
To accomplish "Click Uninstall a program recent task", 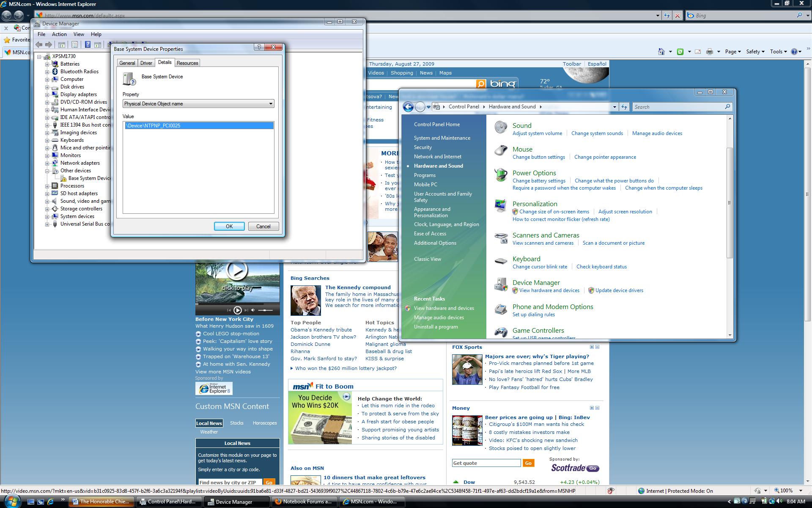I will pos(436,327).
